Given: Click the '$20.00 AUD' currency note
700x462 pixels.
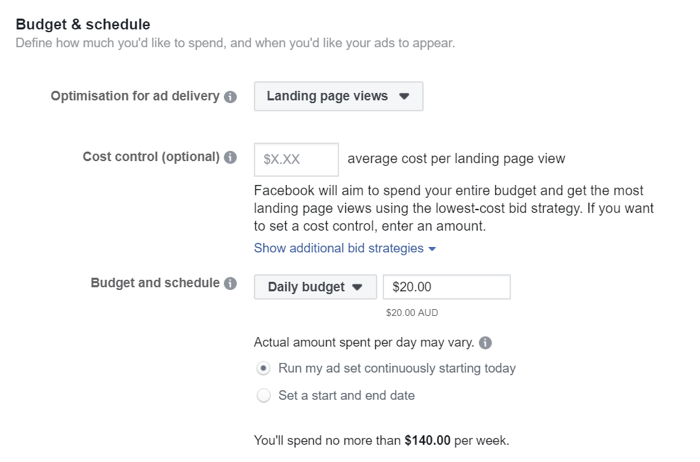Looking at the screenshot, I should click(413, 313).
